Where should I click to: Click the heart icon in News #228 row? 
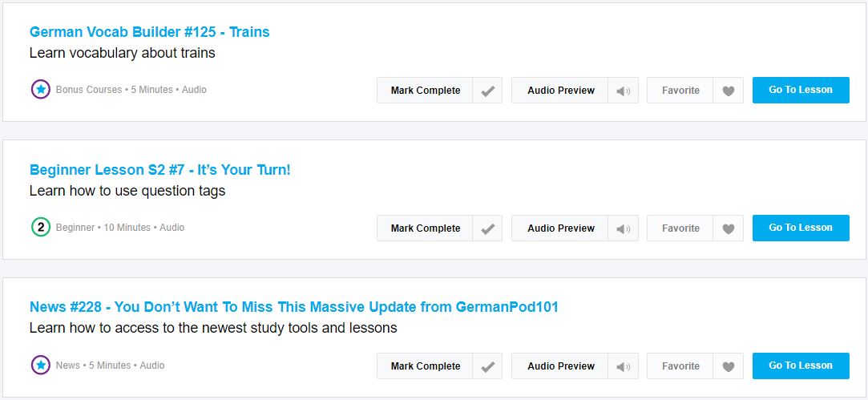coord(729,367)
